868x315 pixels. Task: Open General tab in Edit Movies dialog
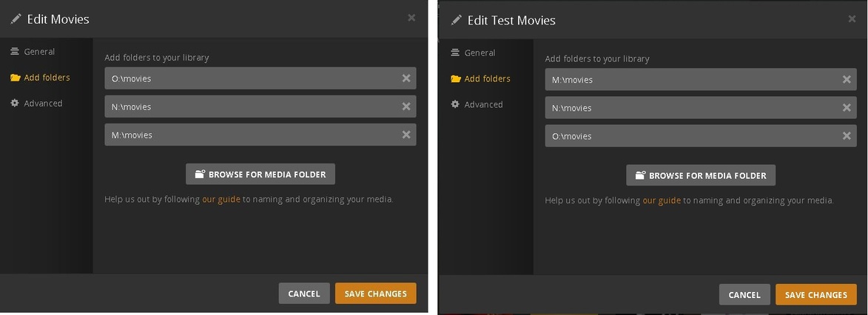tap(39, 52)
